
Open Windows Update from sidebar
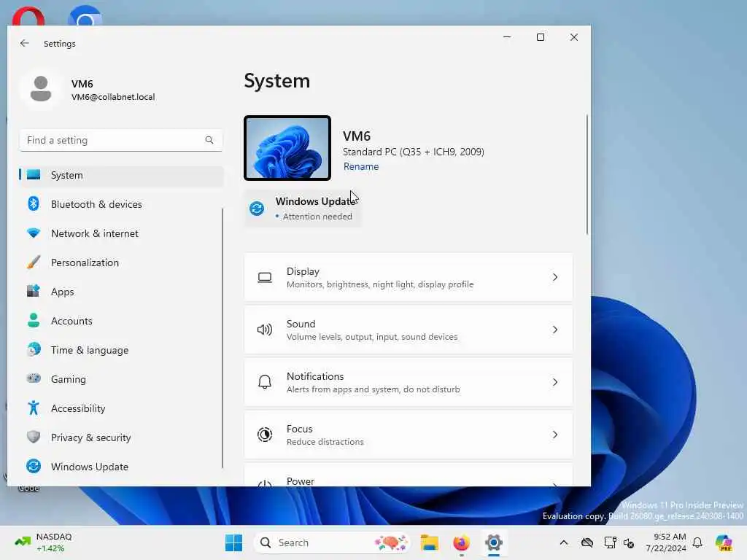pos(121,467)
